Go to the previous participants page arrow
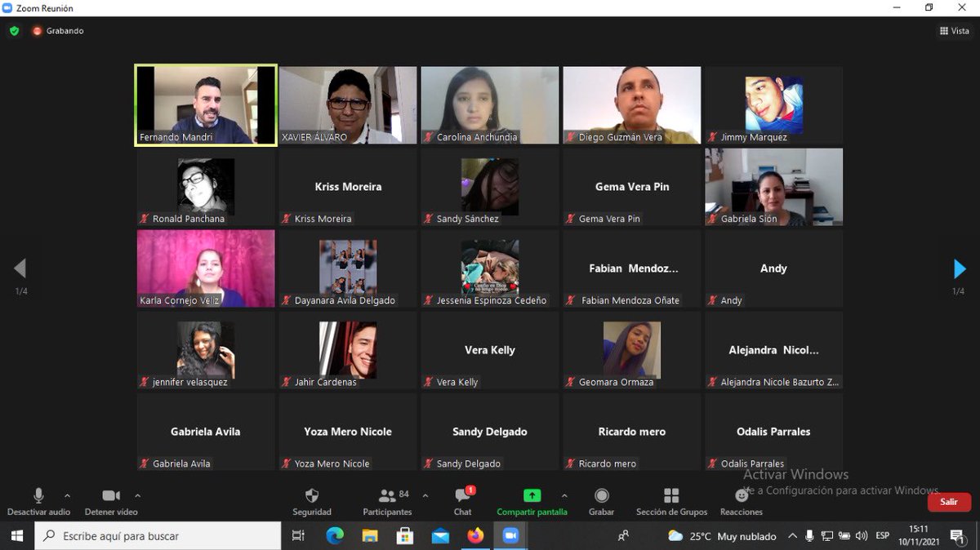Screen dimensions: 980x550 pyautogui.click(x=20, y=268)
